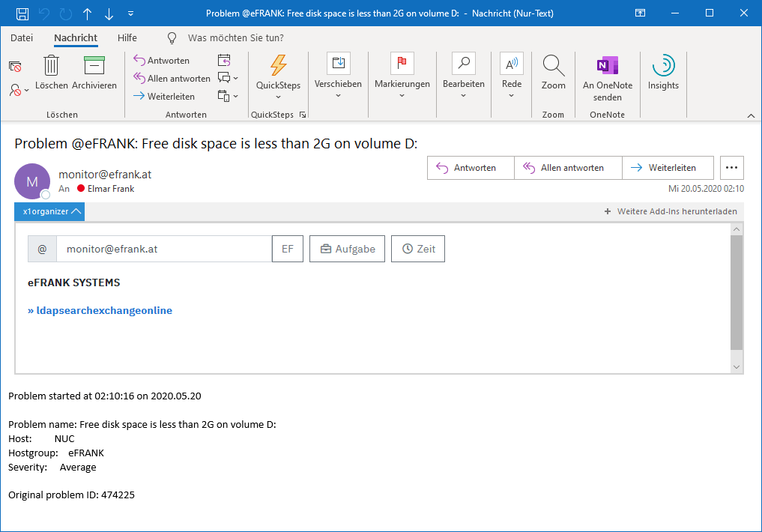Go to next item with down arrow
This screenshot has height=532, width=762.
(109, 13)
